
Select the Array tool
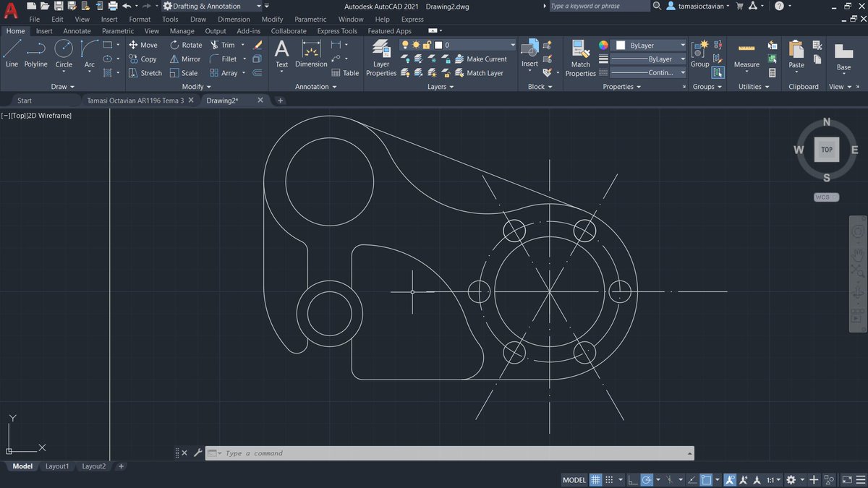coord(224,73)
